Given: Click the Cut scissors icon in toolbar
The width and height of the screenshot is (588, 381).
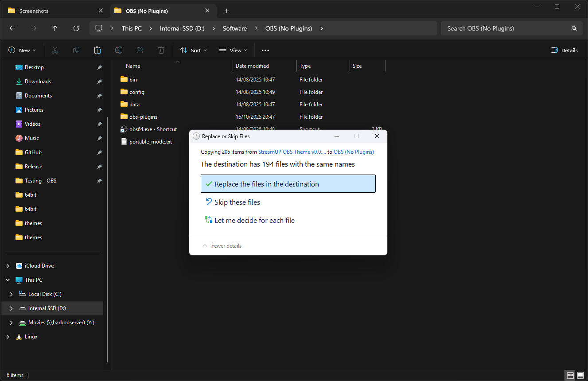Looking at the screenshot, I should point(55,50).
